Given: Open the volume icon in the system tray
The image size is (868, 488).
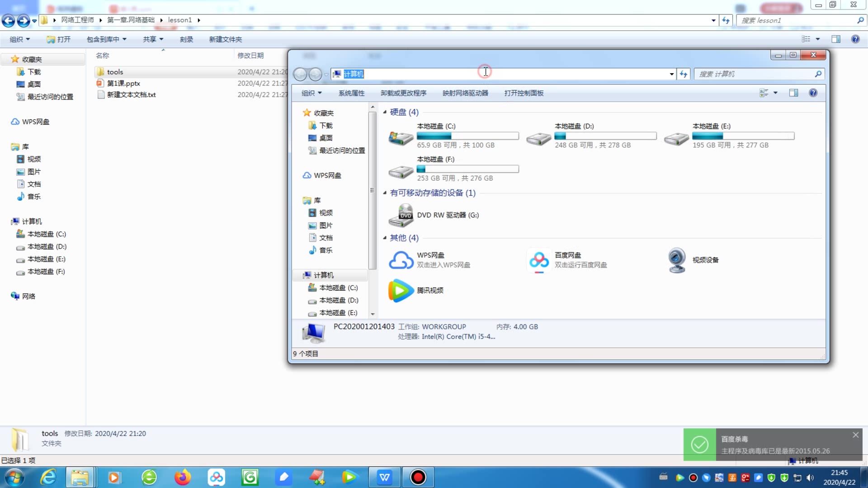Looking at the screenshot, I should (811, 478).
